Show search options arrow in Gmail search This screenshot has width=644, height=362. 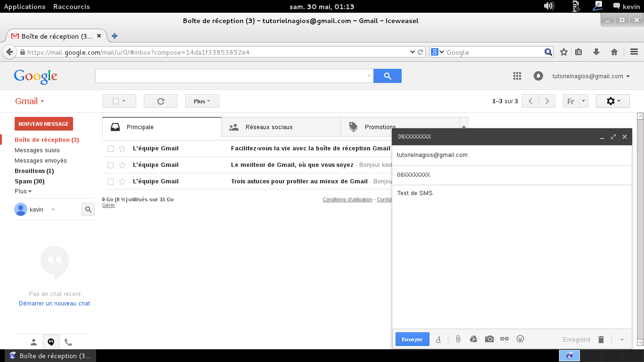(x=369, y=76)
